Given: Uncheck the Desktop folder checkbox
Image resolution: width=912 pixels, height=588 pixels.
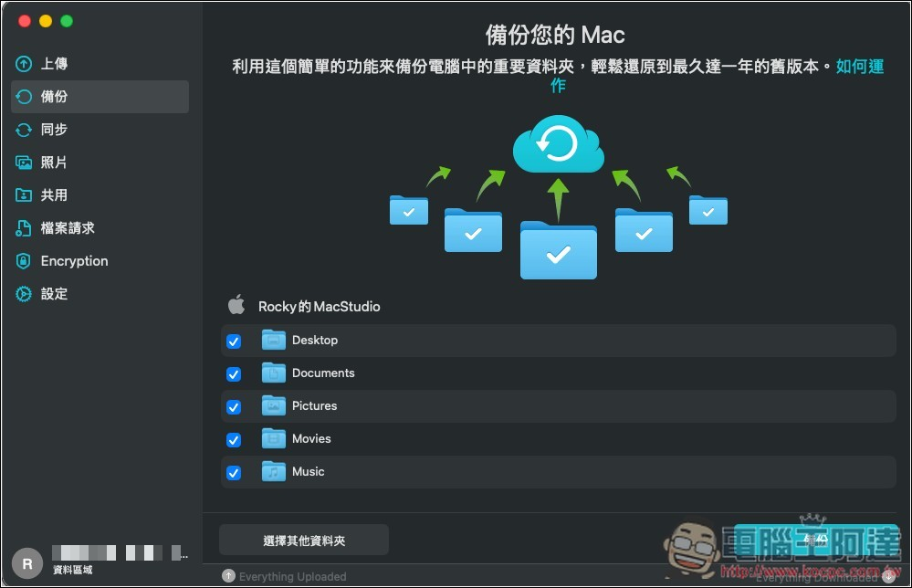Looking at the screenshot, I should pyautogui.click(x=234, y=341).
